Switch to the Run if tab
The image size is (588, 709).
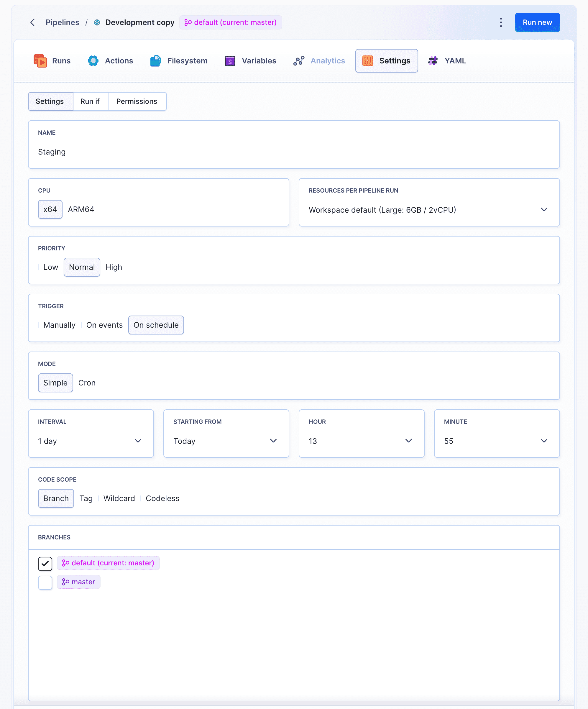coord(89,101)
